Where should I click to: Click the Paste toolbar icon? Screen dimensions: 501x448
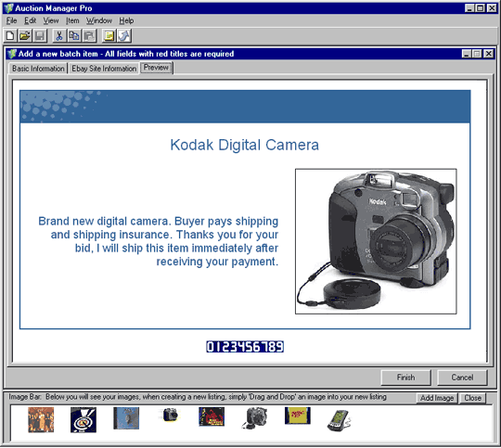click(x=89, y=36)
